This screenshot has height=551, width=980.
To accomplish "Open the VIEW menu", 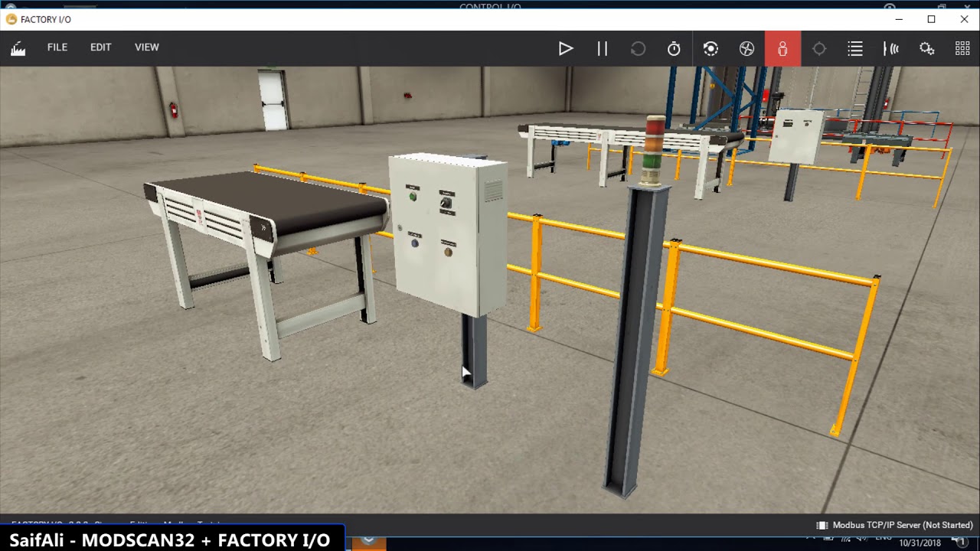I will click(x=147, y=47).
